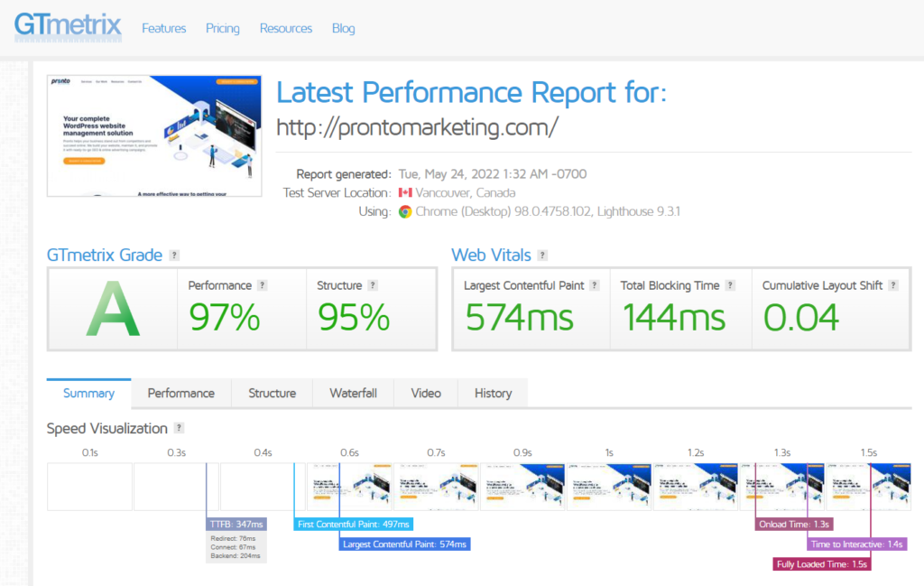
Task: Click the Web Vitals heading
Action: tap(491, 256)
